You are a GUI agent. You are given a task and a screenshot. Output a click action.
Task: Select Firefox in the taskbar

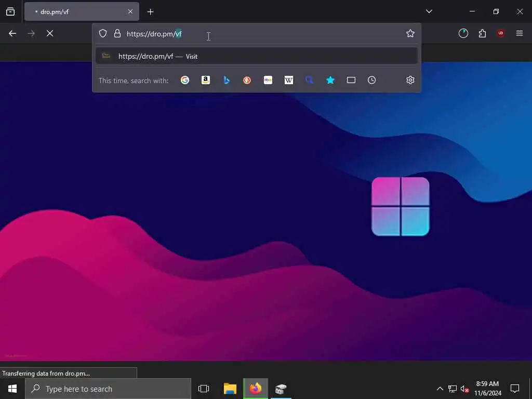tap(256, 389)
